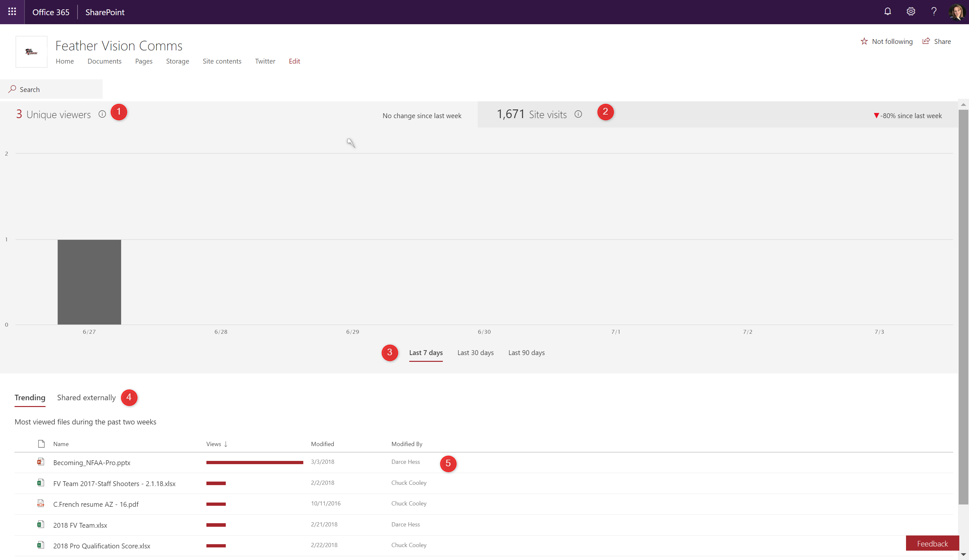This screenshot has width=969, height=560.
Task: Sort by the Name column header
Action: [61, 444]
